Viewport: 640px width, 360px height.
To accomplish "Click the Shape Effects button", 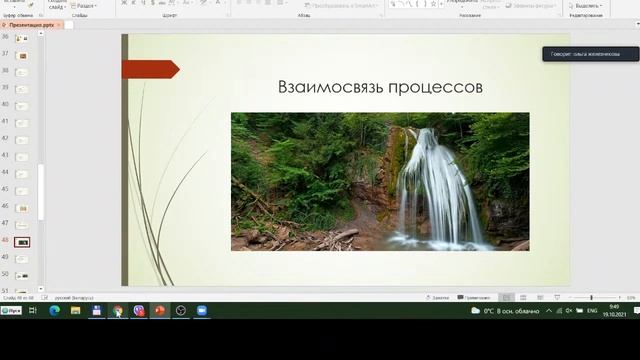I will (x=531, y=6).
